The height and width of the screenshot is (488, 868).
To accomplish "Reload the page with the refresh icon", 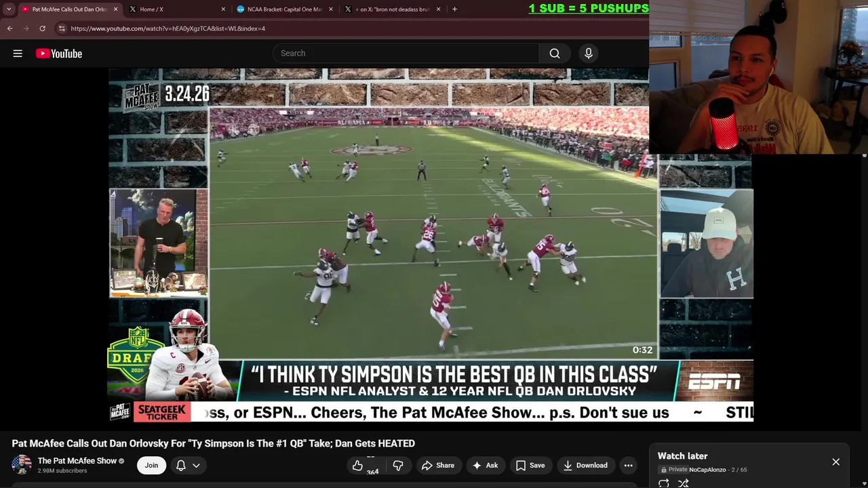I will (x=42, y=28).
